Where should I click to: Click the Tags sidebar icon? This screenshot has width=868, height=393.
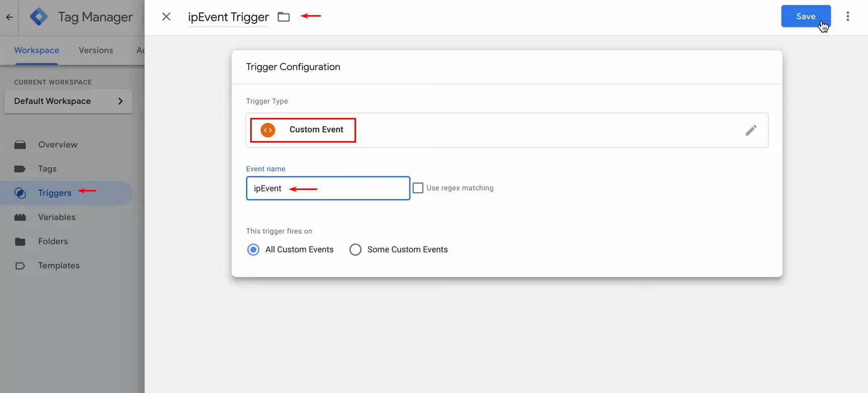point(20,169)
